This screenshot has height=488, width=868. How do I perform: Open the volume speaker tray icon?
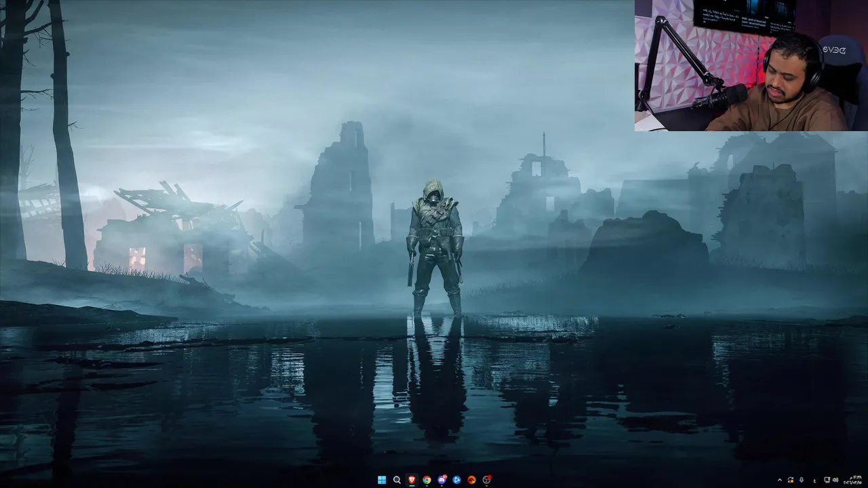(x=835, y=480)
